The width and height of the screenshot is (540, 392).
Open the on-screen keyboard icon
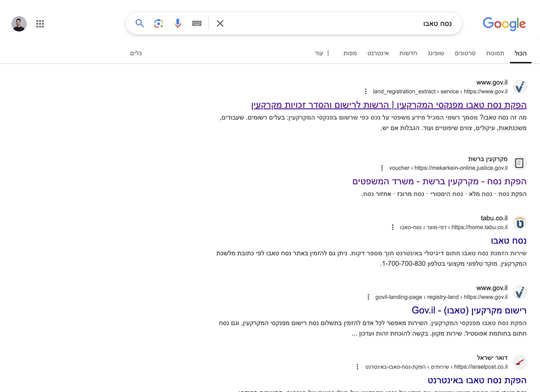point(197,23)
